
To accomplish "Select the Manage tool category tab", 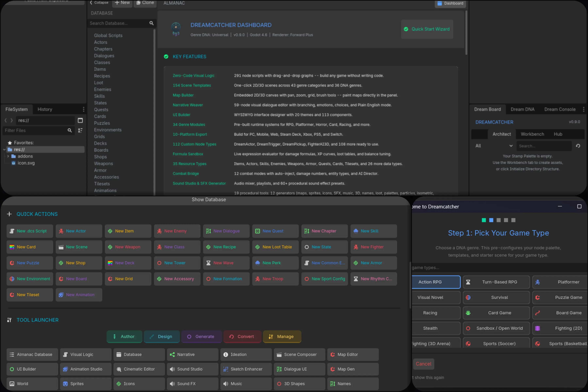I will pyautogui.click(x=282, y=336).
